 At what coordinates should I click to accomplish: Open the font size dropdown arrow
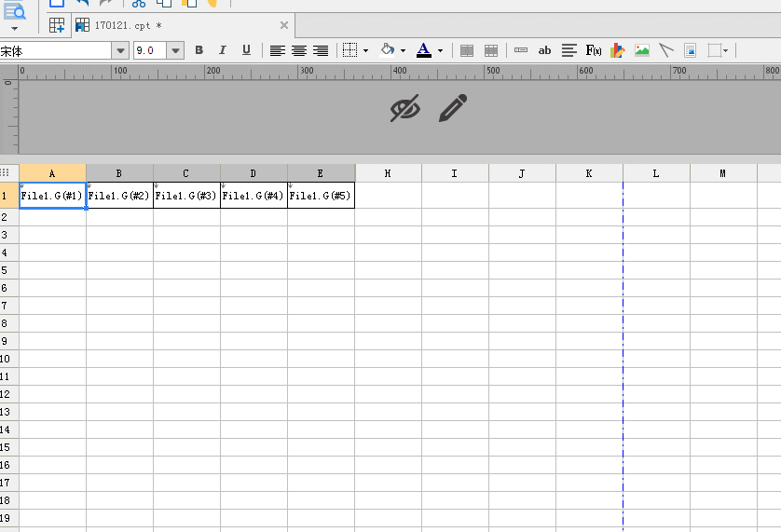coord(175,51)
